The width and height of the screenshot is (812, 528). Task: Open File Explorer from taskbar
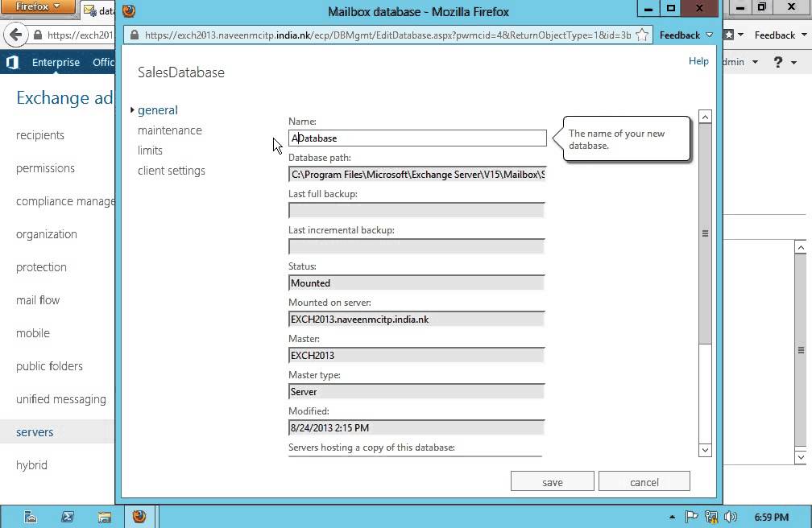pos(104,517)
